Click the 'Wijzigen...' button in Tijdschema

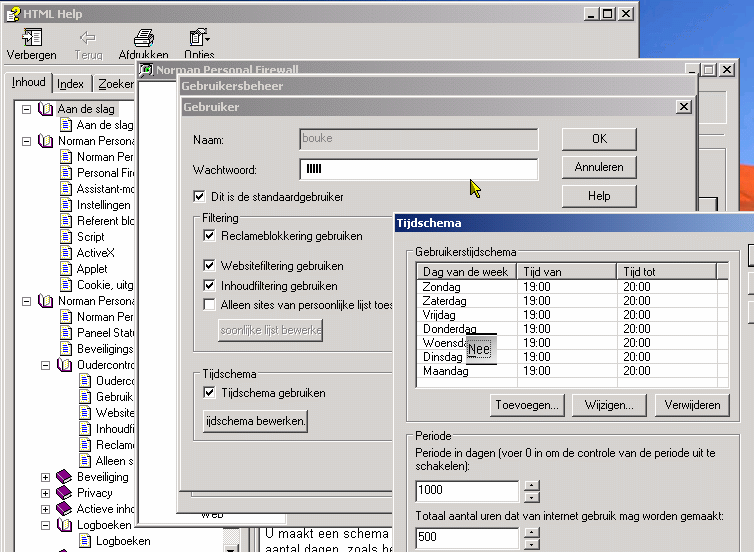coord(609,405)
